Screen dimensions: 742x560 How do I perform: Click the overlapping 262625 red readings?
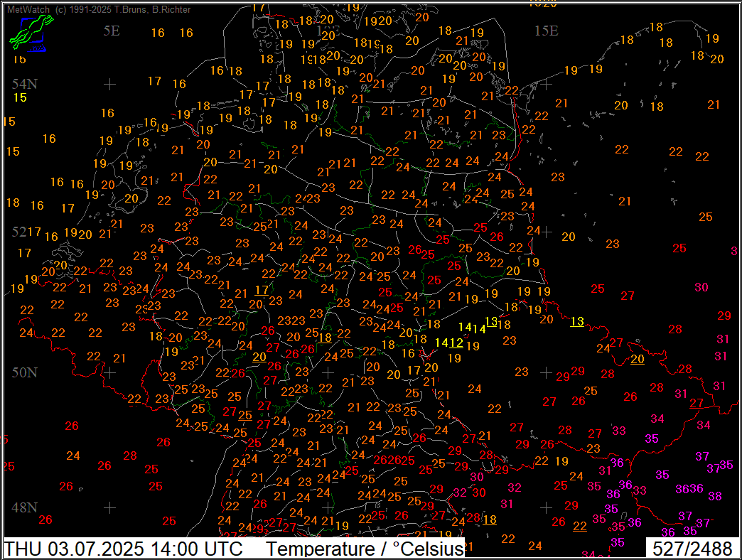(394, 461)
